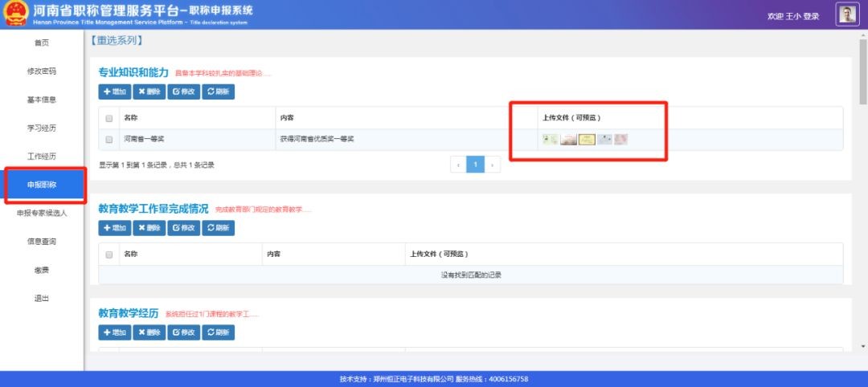The height and width of the screenshot is (387, 868).
Task: Click 上传文件（可预览） header in the first table
Action: (x=572, y=118)
